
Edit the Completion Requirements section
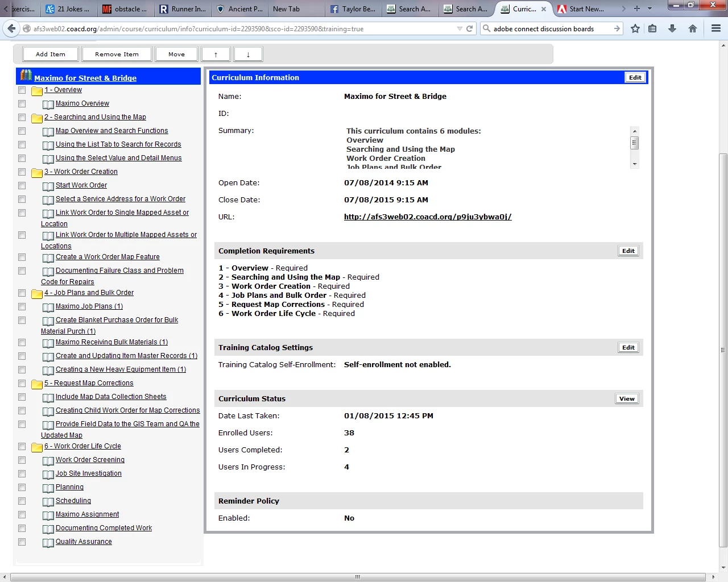628,251
